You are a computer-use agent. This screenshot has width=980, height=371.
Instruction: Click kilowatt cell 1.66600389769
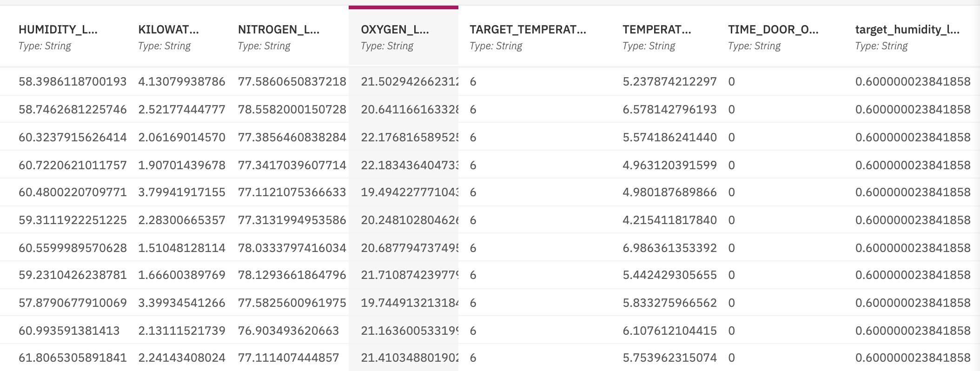(182, 275)
